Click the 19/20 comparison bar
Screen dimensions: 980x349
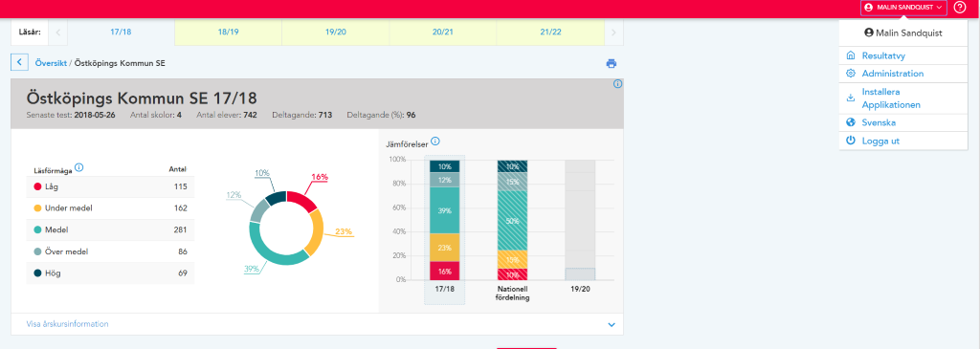pos(580,220)
